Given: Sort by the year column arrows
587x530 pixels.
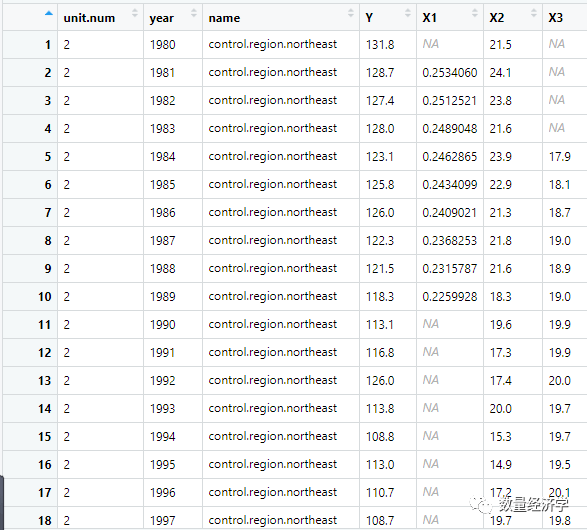Looking at the screenshot, I should coord(194,13).
